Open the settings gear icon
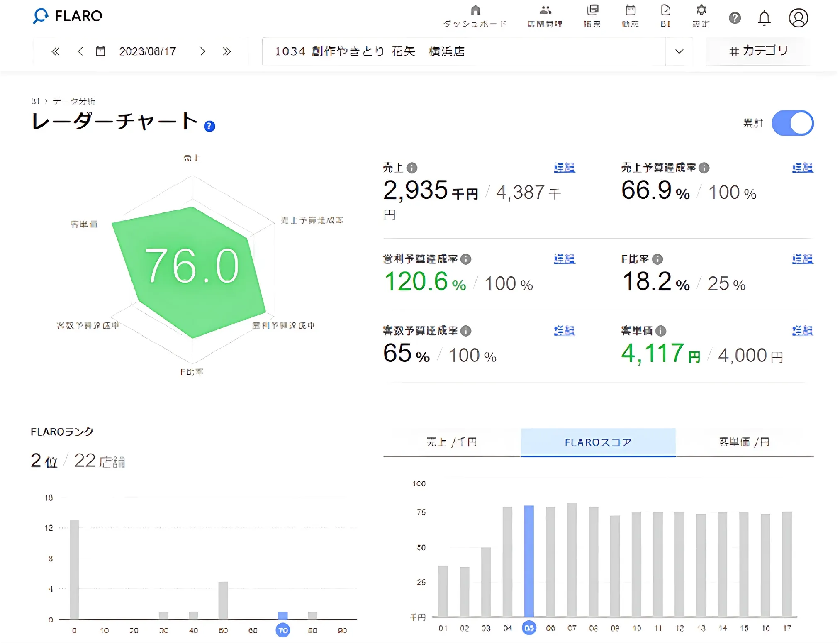840x644 pixels. pyautogui.click(x=701, y=10)
